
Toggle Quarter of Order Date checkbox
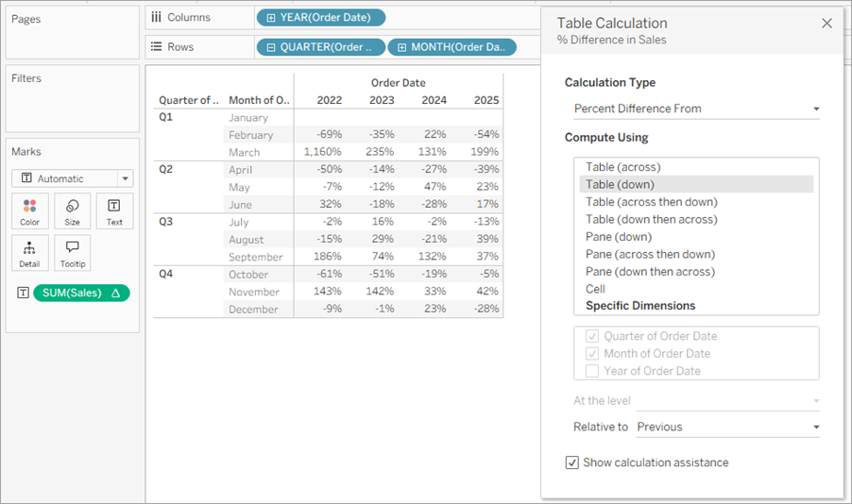pos(592,336)
